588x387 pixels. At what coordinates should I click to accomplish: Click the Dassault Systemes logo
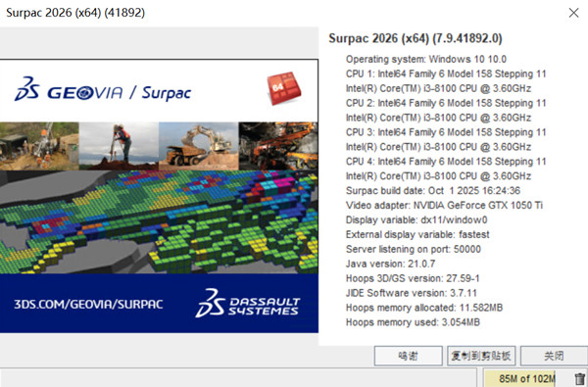coord(248,303)
